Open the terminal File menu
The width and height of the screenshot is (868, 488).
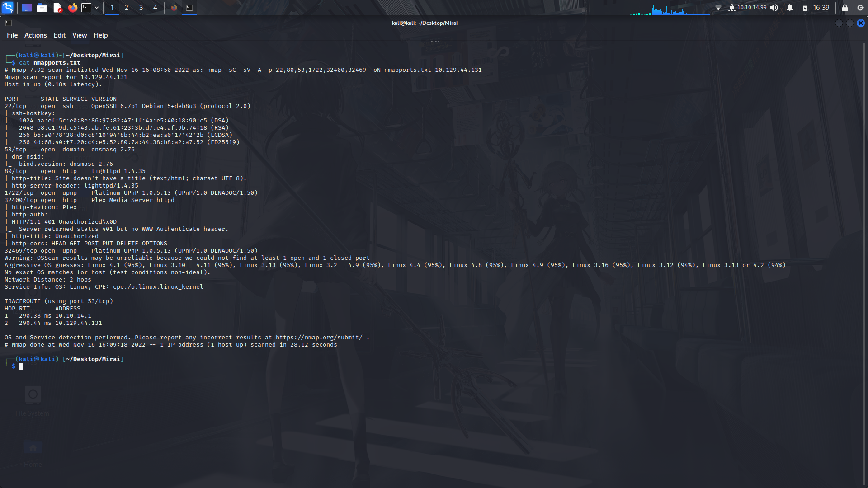12,35
